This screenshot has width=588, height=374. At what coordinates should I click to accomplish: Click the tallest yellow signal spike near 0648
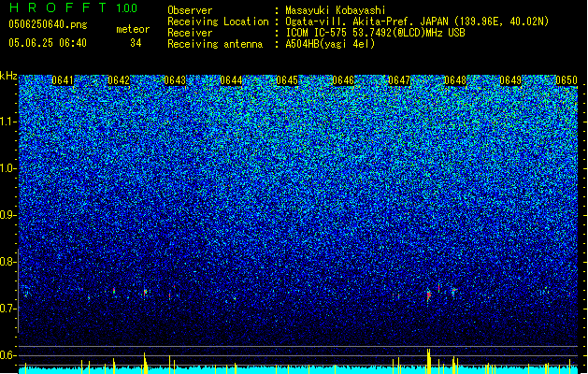coord(428,361)
